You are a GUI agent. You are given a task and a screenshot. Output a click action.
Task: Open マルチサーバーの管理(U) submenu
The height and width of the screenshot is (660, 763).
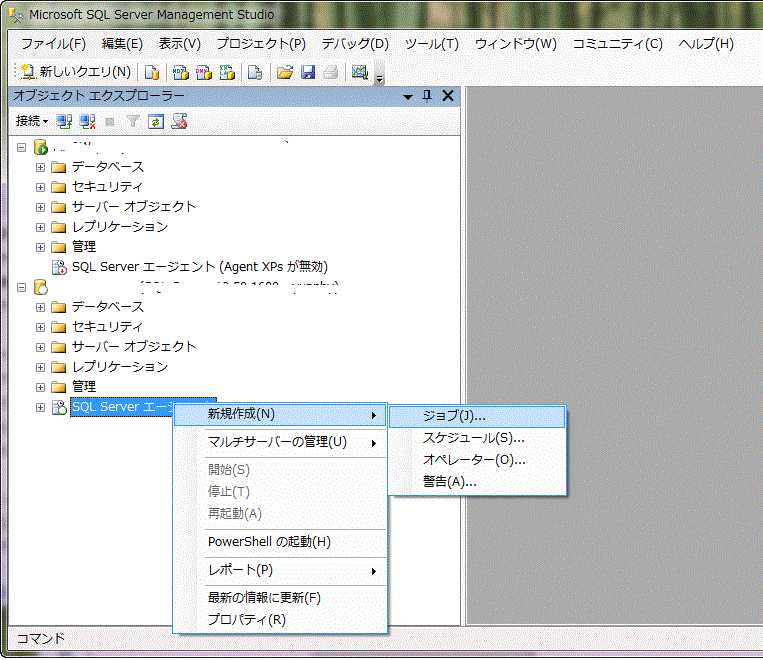pyautogui.click(x=280, y=442)
